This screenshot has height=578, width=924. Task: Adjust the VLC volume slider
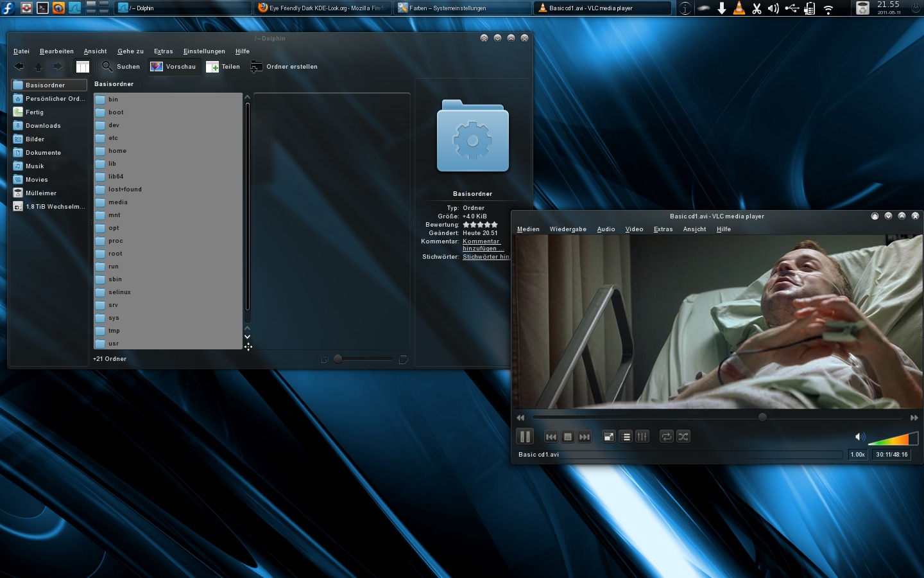point(893,439)
